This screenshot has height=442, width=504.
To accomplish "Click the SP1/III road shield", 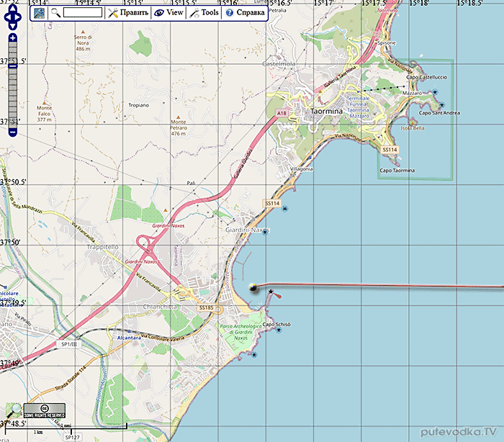I will (x=69, y=344).
